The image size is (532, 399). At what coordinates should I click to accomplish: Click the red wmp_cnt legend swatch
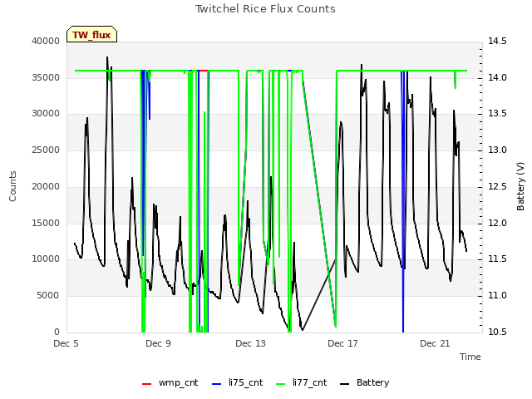(146, 384)
